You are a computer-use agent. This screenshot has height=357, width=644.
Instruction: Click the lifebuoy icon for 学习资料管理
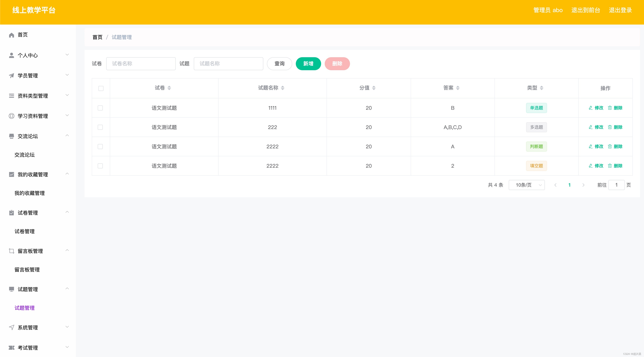(12, 116)
